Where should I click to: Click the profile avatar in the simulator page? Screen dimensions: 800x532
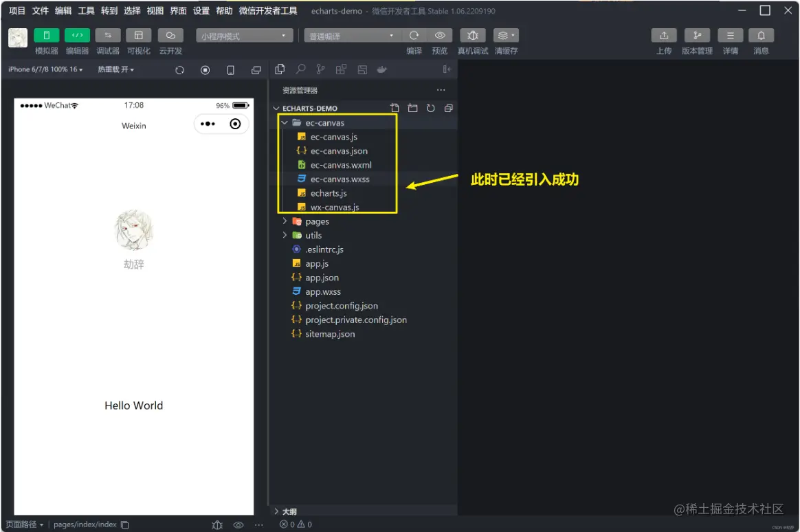133,230
